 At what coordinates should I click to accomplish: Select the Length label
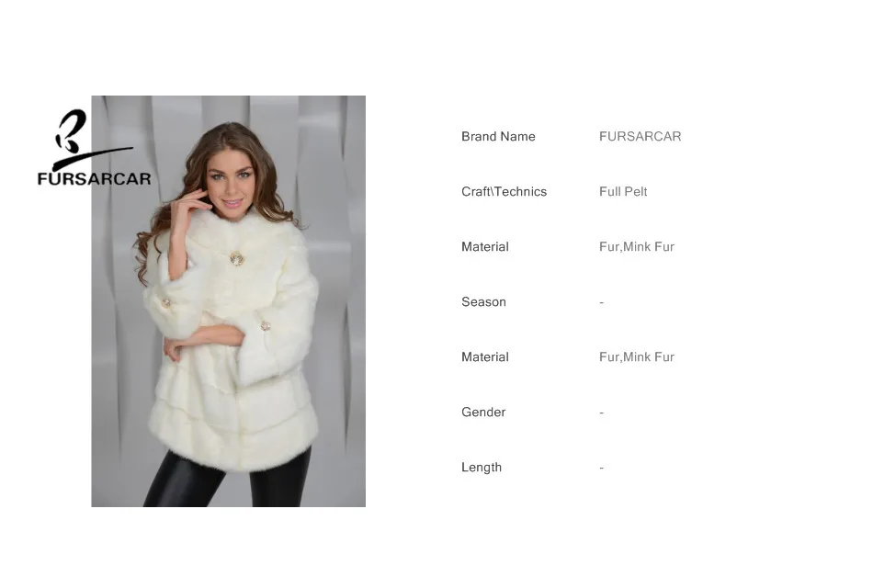[x=482, y=467]
